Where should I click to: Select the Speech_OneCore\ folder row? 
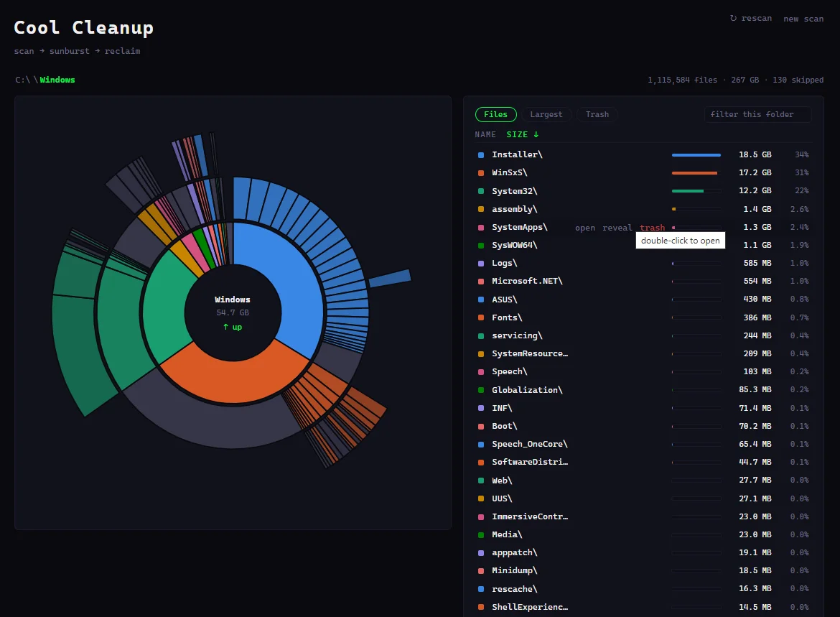[643, 444]
